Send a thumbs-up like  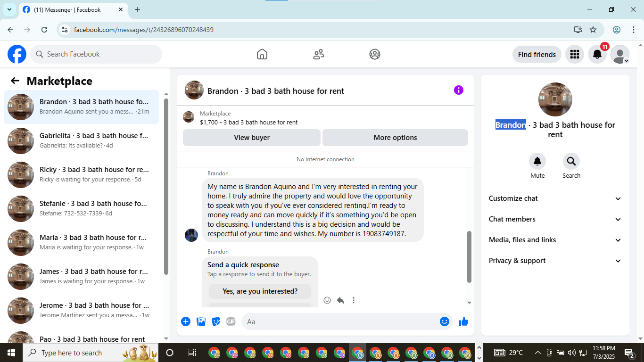pos(463,321)
